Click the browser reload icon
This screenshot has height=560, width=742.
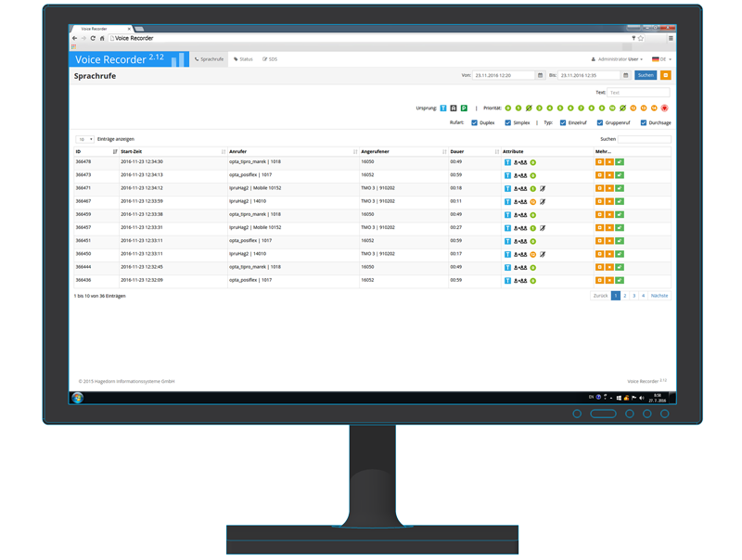coord(93,38)
